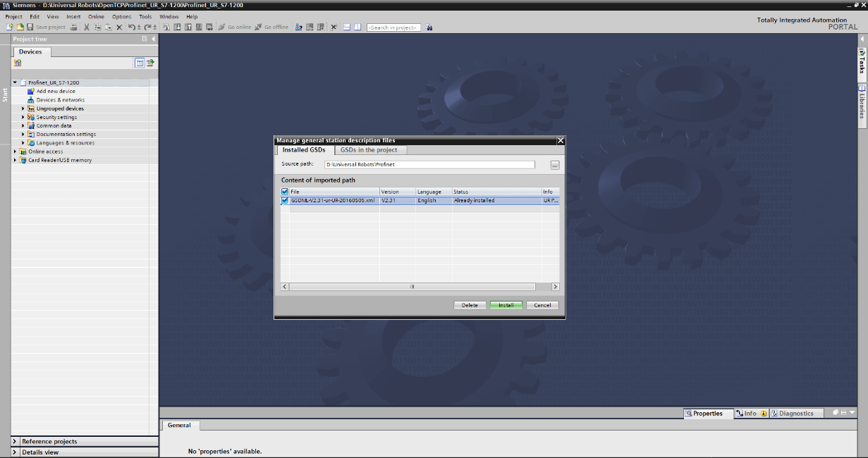Viewport: 868px width, 458px height.
Task: Click the browse button next to source path
Action: [555, 165]
